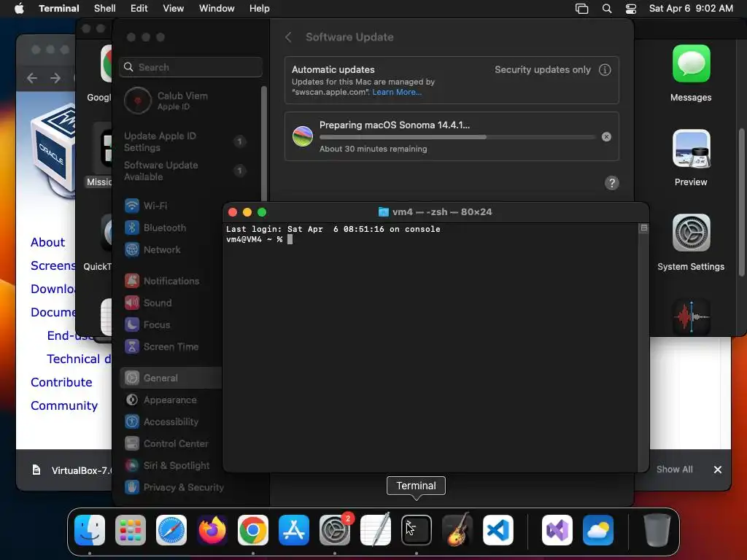Click the Contribute link
The height and width of the screenshot is (560, 747).
[61, 382]
